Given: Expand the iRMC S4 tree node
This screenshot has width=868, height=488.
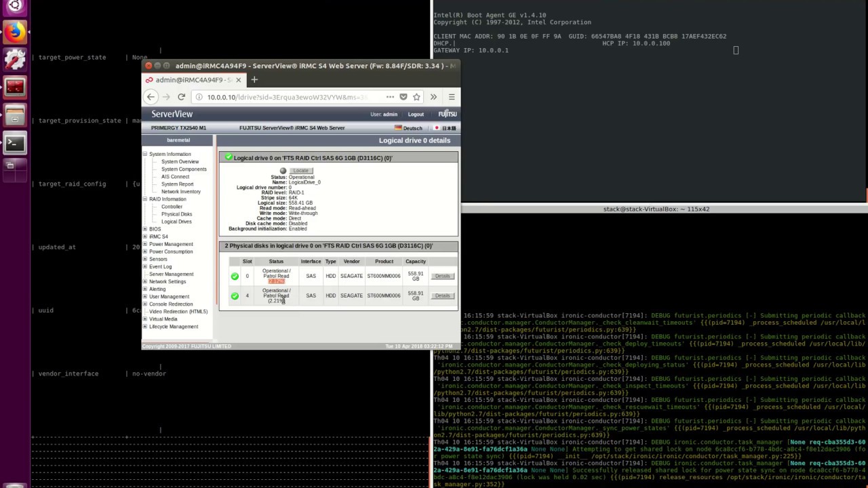Looking at the screenshot, I should [144, 237].
